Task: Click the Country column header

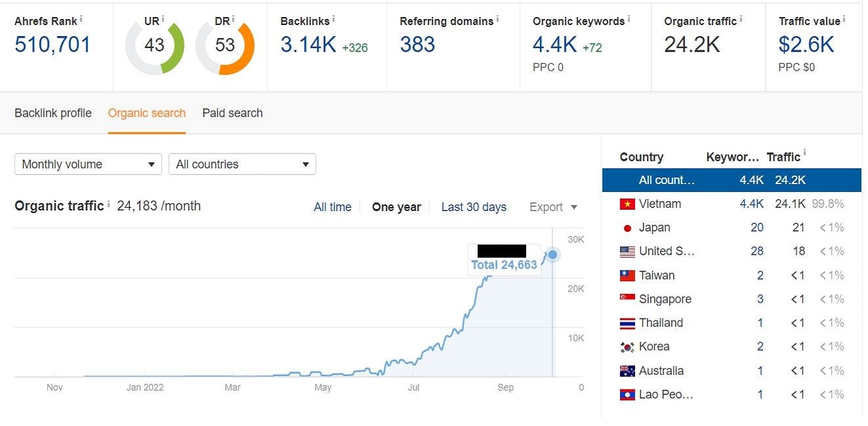Action: [642, 157]
